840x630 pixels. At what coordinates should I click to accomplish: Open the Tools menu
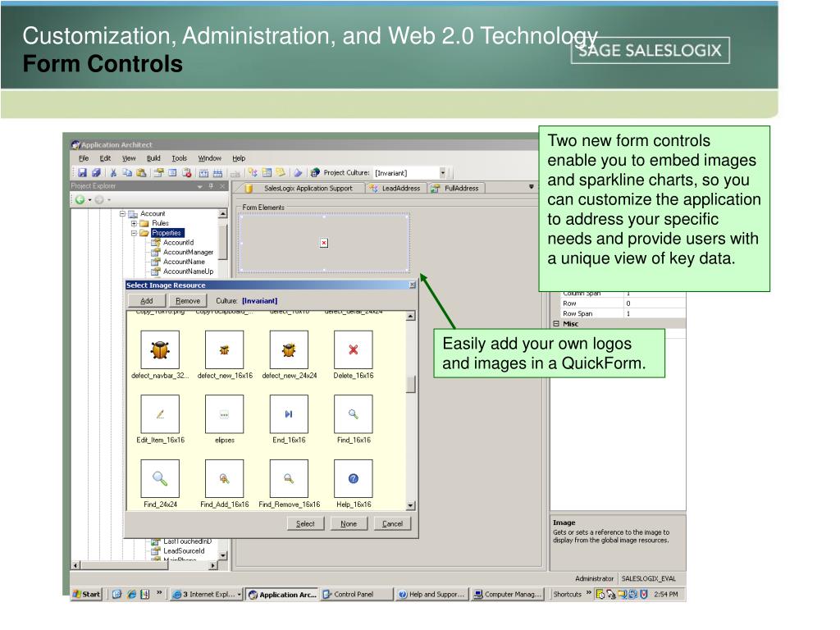coord(179,158)
